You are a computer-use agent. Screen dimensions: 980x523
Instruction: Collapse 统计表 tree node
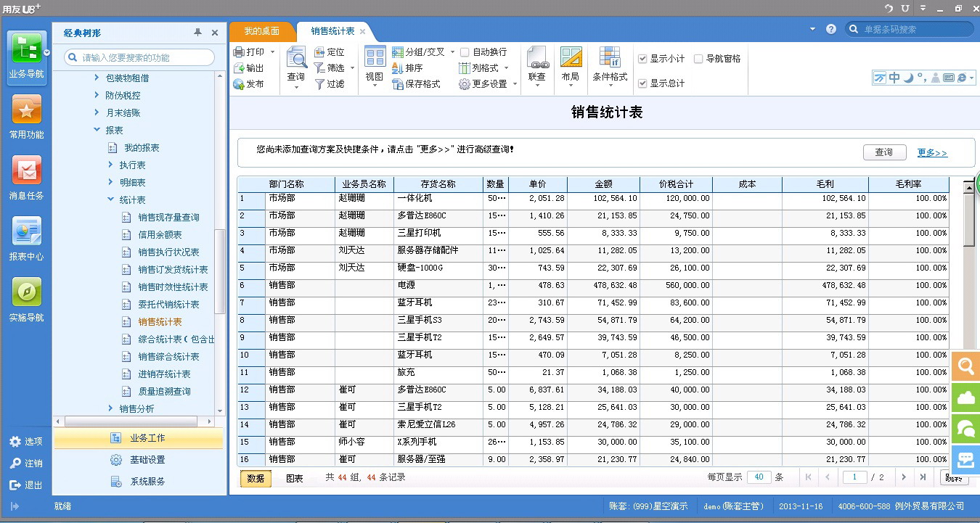(110, 199)
